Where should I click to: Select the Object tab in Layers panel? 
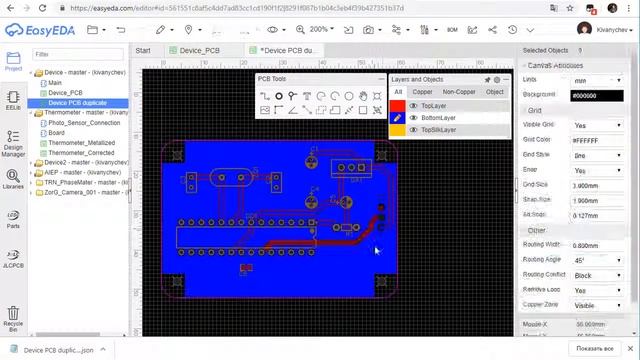[495, 92]
